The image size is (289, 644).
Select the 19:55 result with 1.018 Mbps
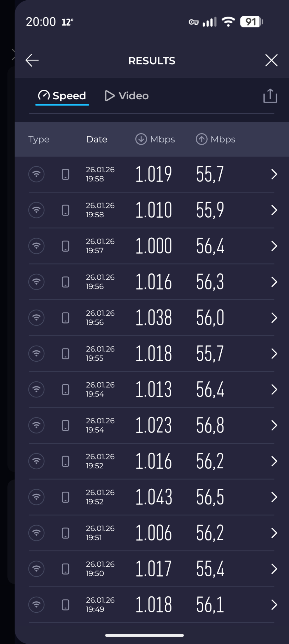pyautogui.click(x=152, y=354)
